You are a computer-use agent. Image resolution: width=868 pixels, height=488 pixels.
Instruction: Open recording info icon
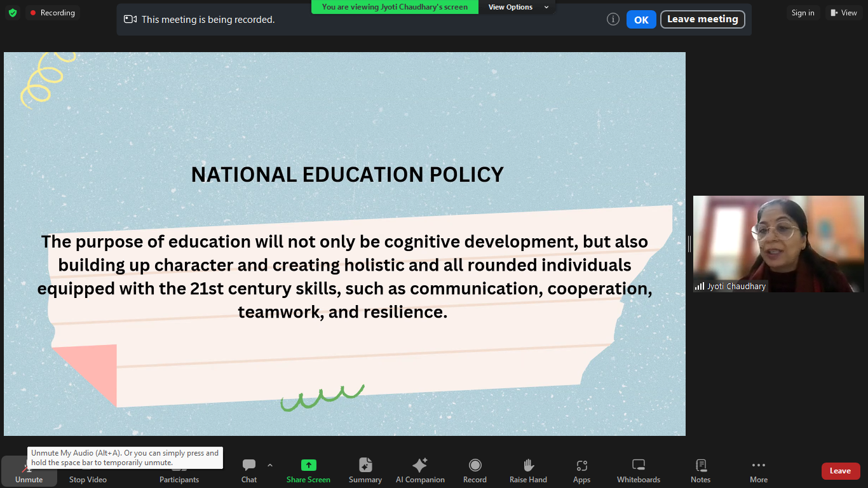pos(613,19)
